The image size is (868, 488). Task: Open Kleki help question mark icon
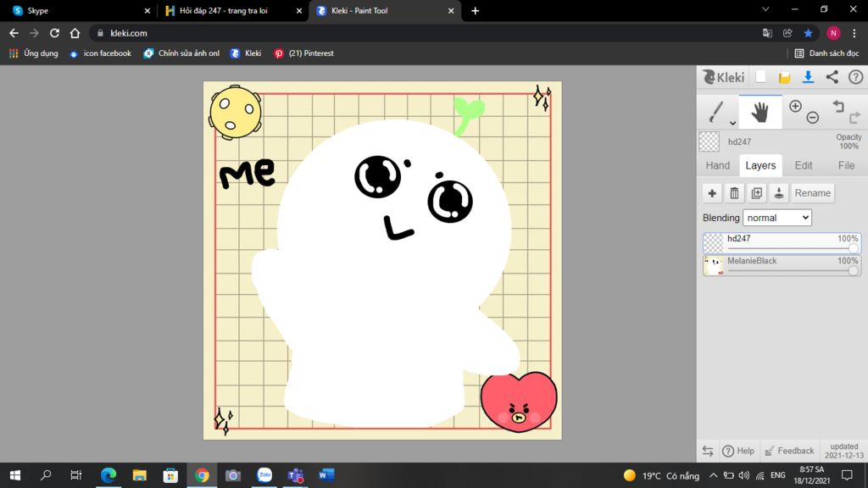pyautogui.click(x=856, y=77)
